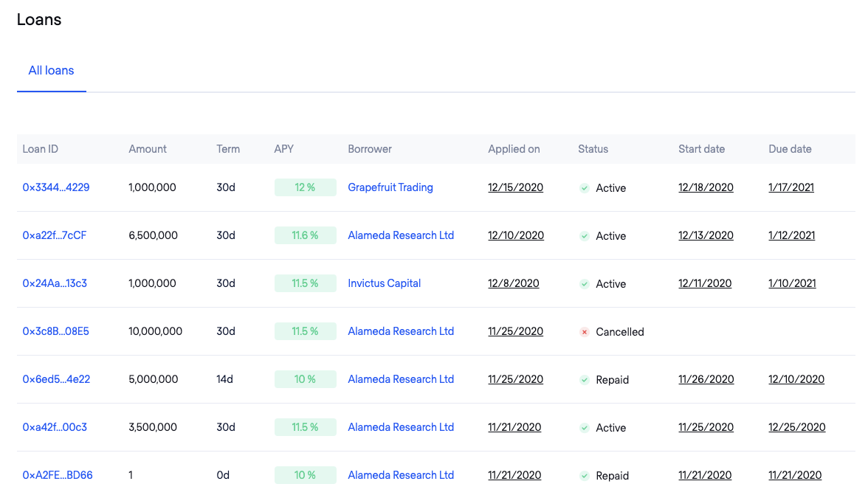
Task: Open Alameda Research Ltd for 6,500,000 loan
Action: click(401, 236)
